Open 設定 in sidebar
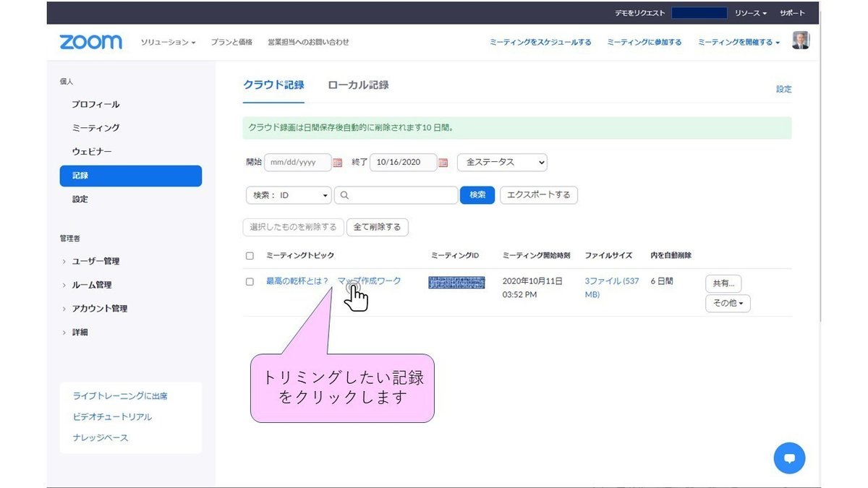Image resolution: width=868 pixels, height=488 pixels. (80, 200)
